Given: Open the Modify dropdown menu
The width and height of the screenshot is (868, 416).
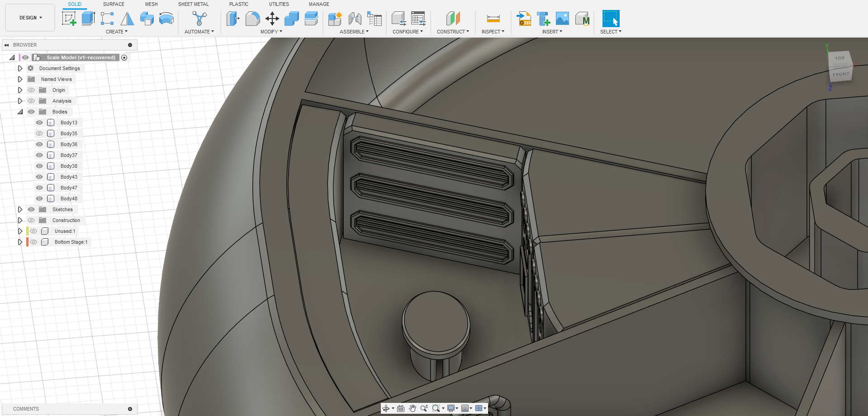Looking at the screenshot, I should [x=271, y=32].
